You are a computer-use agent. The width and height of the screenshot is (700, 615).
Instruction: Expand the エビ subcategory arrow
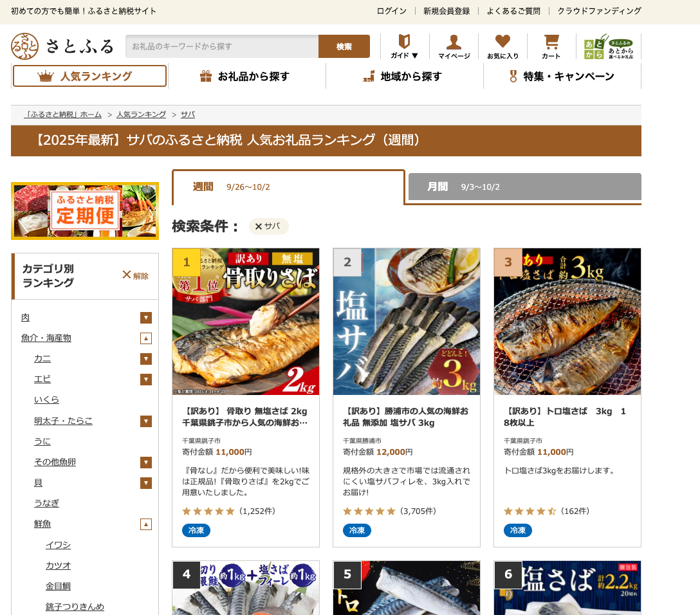click(146, 380)
